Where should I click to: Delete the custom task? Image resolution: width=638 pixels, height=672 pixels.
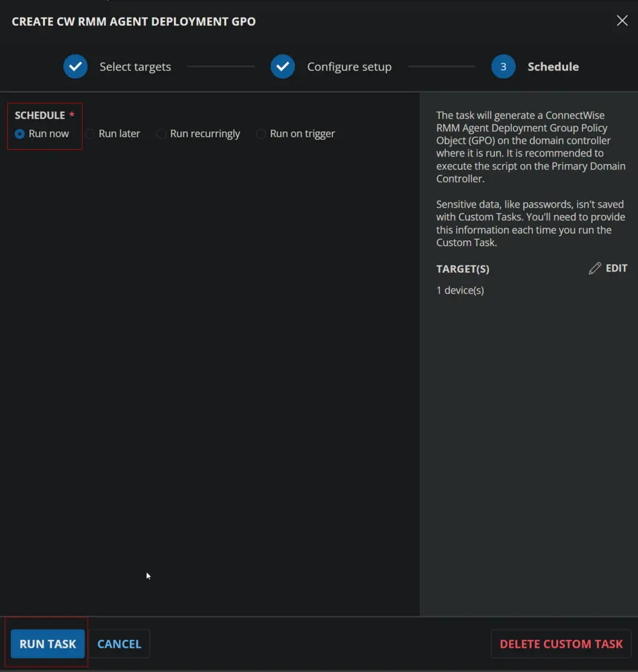point(561,643)
